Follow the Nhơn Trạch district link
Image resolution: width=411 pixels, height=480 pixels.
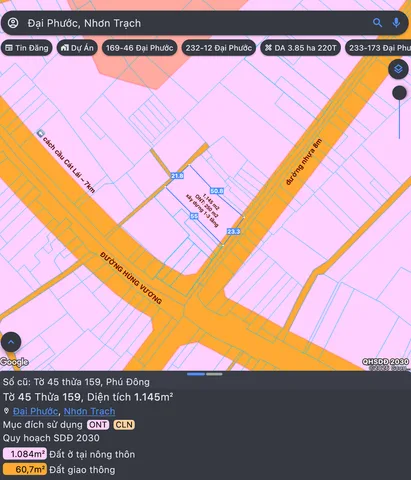click(89, 411)
